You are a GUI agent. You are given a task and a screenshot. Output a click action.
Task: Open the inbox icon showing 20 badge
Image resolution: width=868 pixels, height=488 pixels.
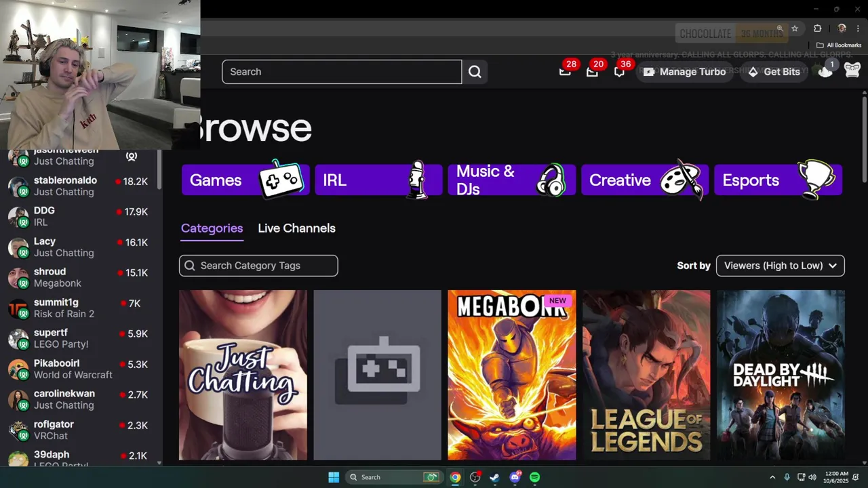[x=592, y=71]
